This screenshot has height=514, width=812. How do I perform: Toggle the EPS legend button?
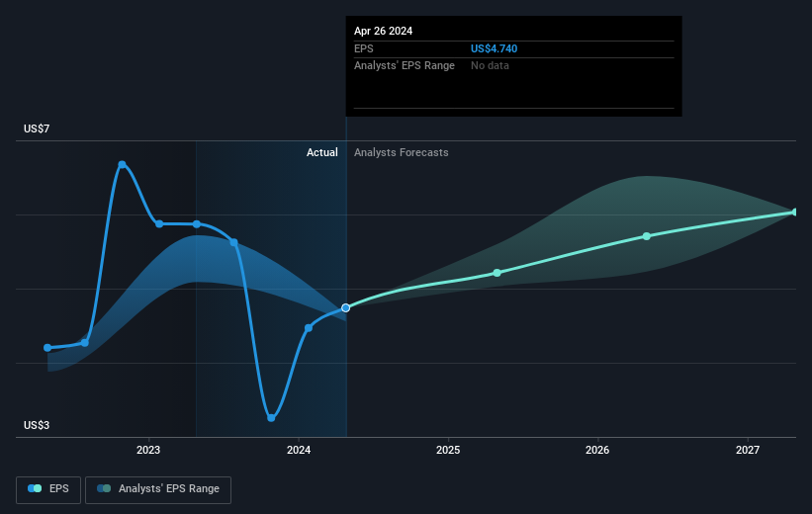tap(48, 489)
